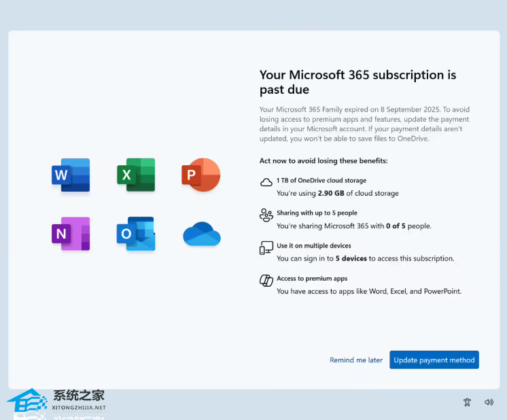
Task: Click the Excel app icon
Action: (x=136, y=175)
